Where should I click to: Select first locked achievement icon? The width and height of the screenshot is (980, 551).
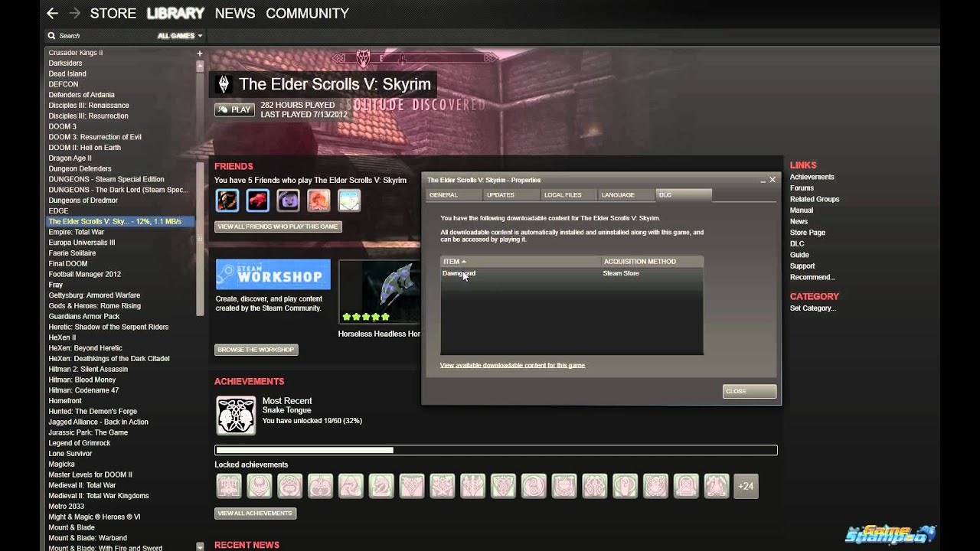[228, 486]
